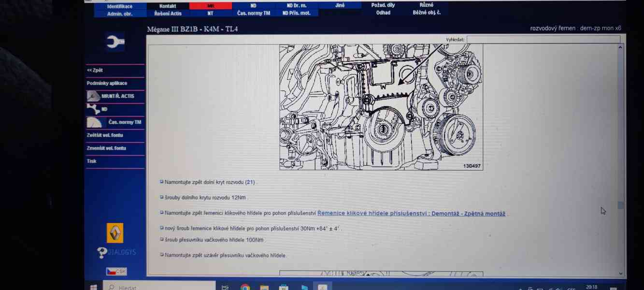Open the Kontakt menu

[168, 6]
